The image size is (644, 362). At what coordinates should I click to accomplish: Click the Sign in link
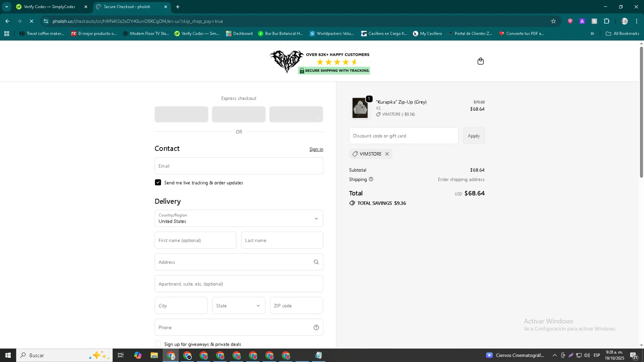coord(316,149)
